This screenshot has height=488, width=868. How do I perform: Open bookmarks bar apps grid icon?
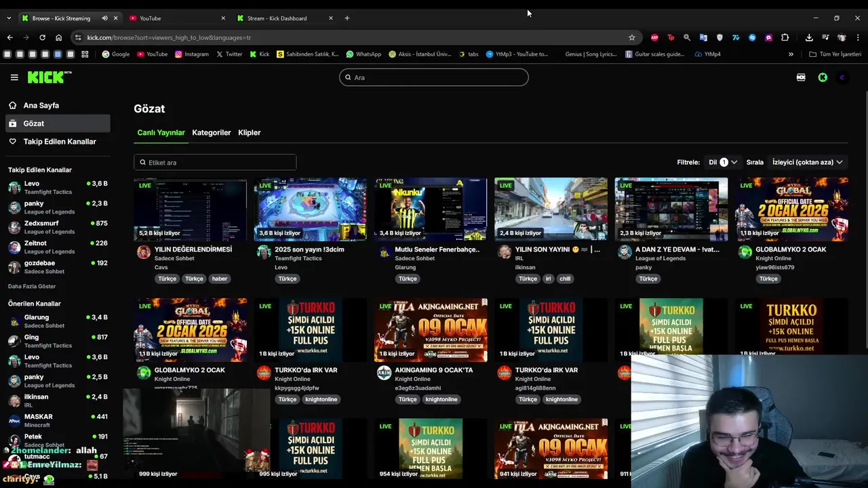[85, 54]
